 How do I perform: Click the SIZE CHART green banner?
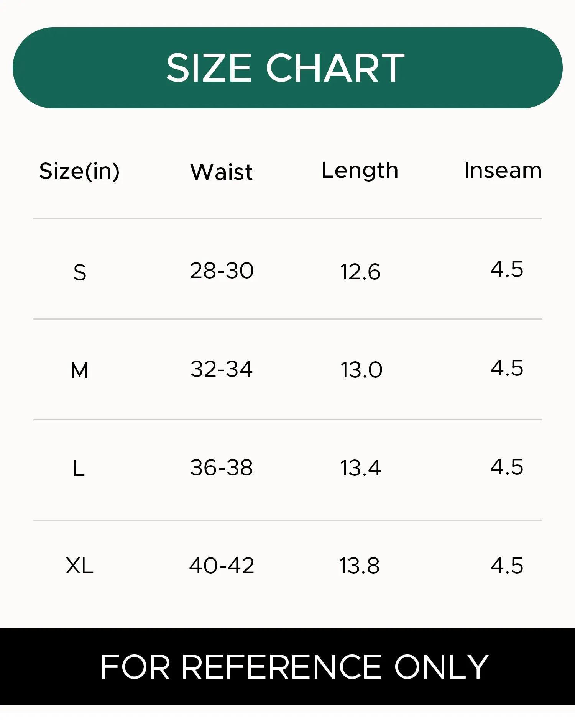pyautogui.click(x=287, y=68)
